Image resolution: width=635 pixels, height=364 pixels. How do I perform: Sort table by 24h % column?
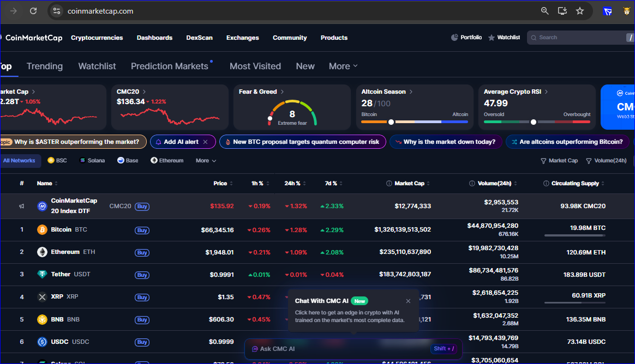coord(295,183)
